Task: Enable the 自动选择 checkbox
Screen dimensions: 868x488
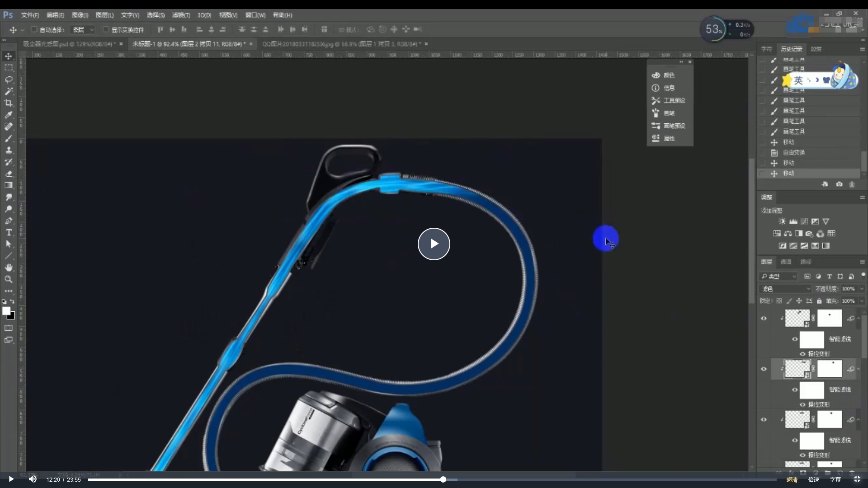Action: (x=34, y=29)
